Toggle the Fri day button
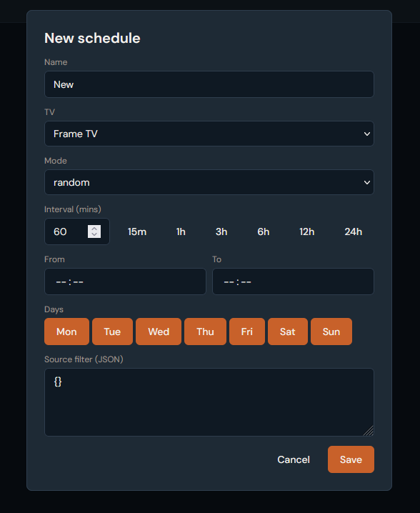This screenshot has width=420, height=513. tap(247, 332)
